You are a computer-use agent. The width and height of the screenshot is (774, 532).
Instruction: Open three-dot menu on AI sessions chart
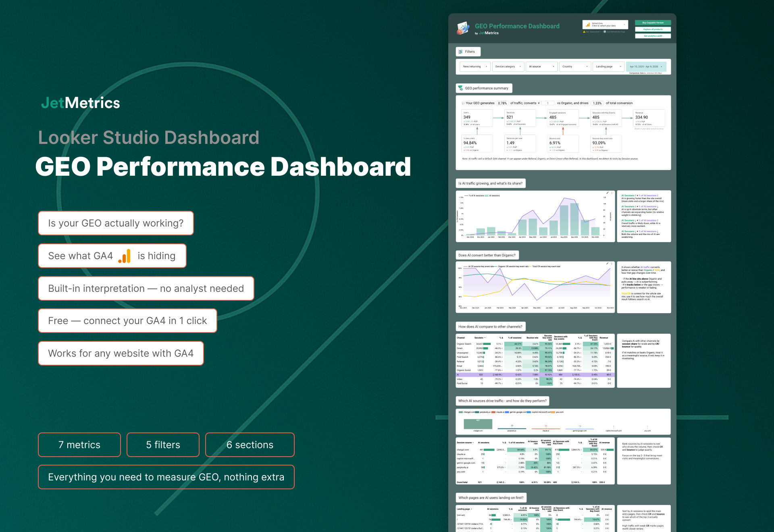[612, 193]
